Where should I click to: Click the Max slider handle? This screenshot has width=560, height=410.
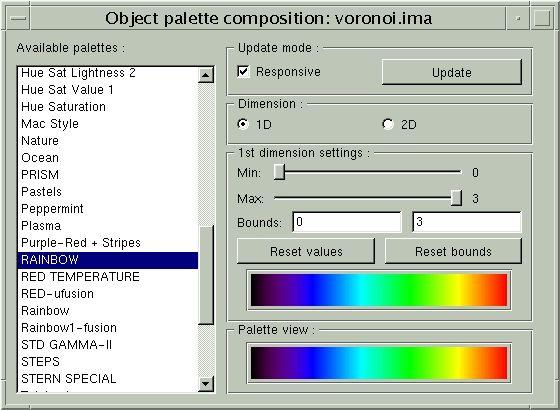pyautogui.click(x=456, y=198)
